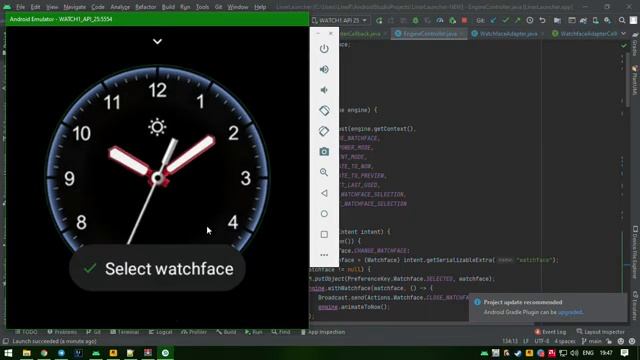The image size is (640, 360).
Task: Open the Analyze menu
Action: coord(120,7)
